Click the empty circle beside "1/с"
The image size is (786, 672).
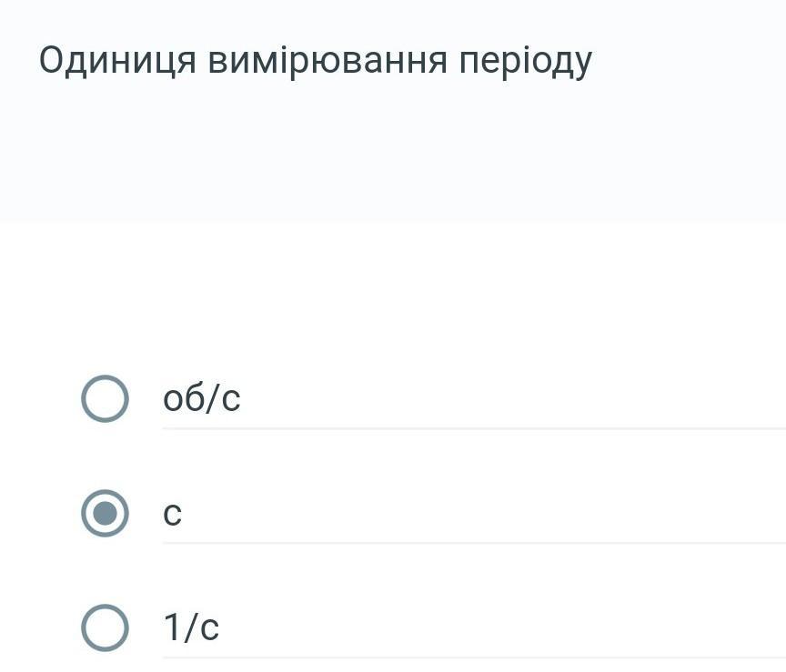click(x=105, y=627)
